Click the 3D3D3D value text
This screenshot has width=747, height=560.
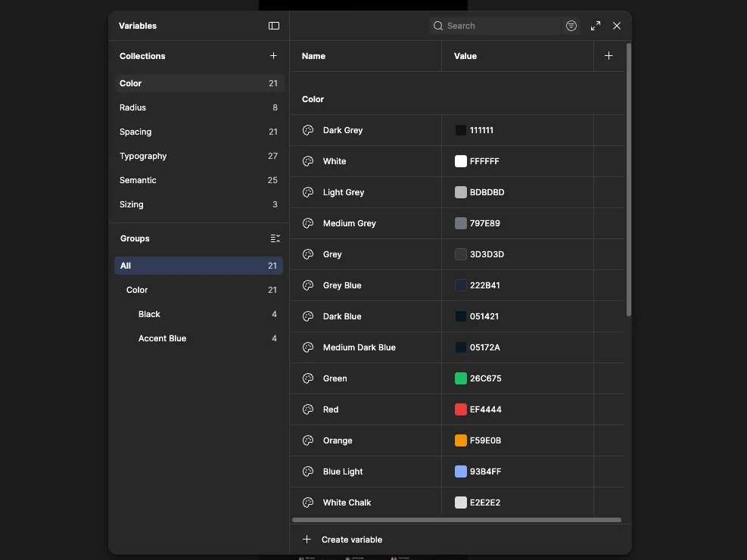[487, 254]
